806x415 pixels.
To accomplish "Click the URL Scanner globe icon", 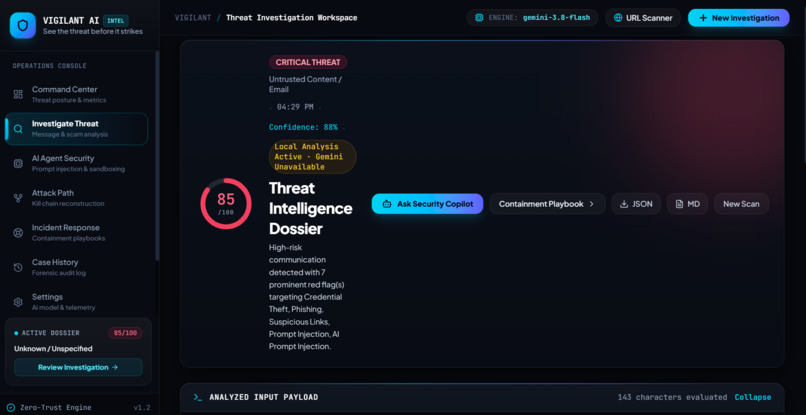I will (618, 18).
